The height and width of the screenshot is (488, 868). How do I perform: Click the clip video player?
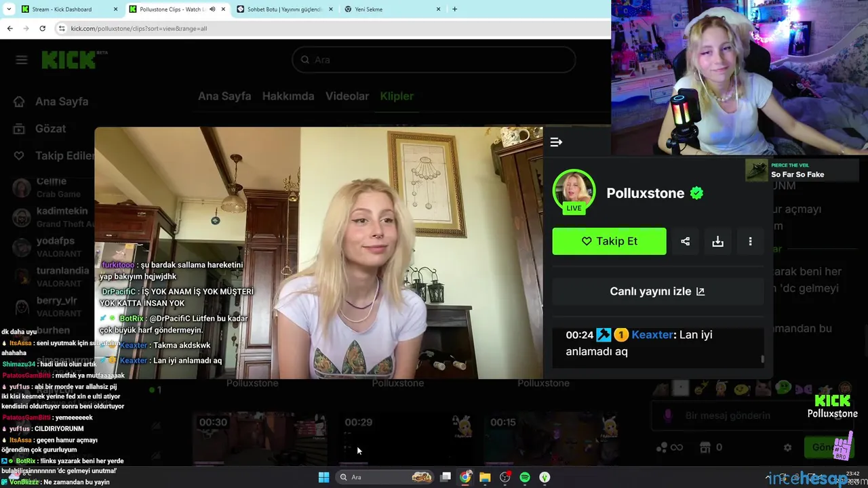pos(319,253)
